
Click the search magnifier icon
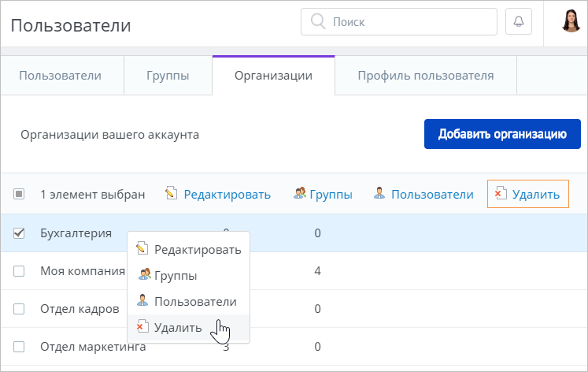(318, 21)
